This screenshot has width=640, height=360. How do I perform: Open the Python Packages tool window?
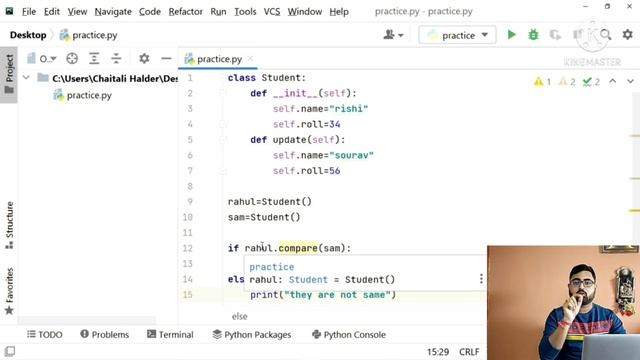tap(252, 335)
